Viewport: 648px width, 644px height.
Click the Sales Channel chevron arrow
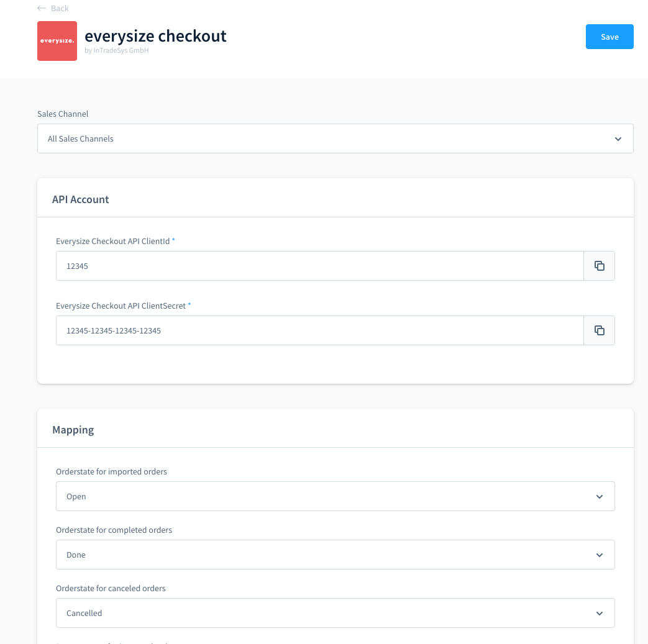tap(618, 138)
